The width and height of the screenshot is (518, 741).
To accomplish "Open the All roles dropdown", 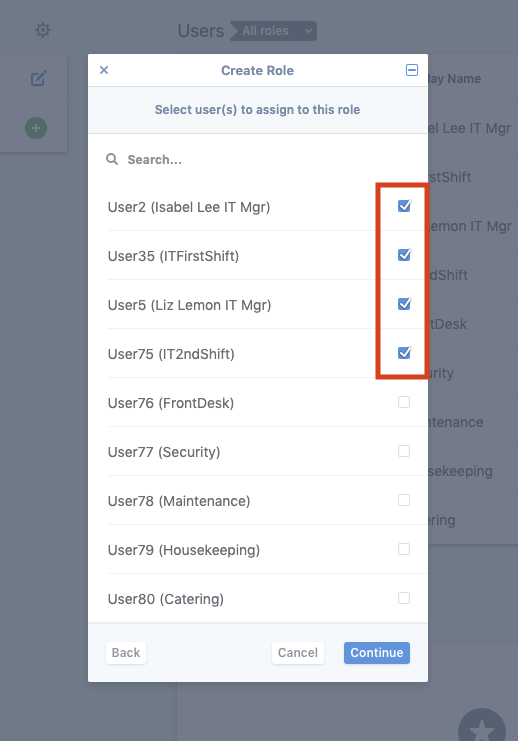I will [274, 31].
